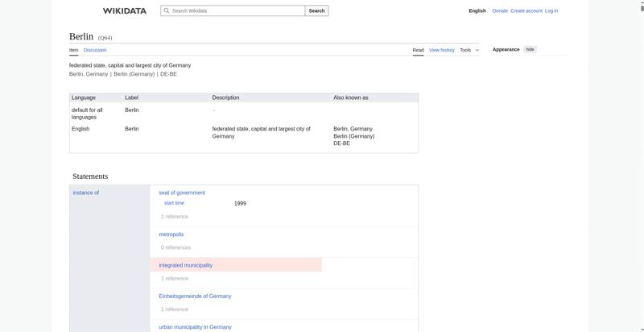The width and height of the screenshot is (644, 332).
Task: Open the Einheitsgemeinde of Germany link
Action: click(195, 297)
